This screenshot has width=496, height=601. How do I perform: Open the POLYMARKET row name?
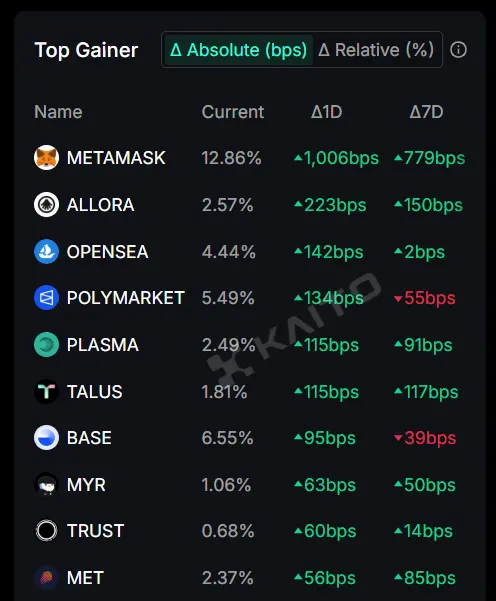tap(126, 298)
